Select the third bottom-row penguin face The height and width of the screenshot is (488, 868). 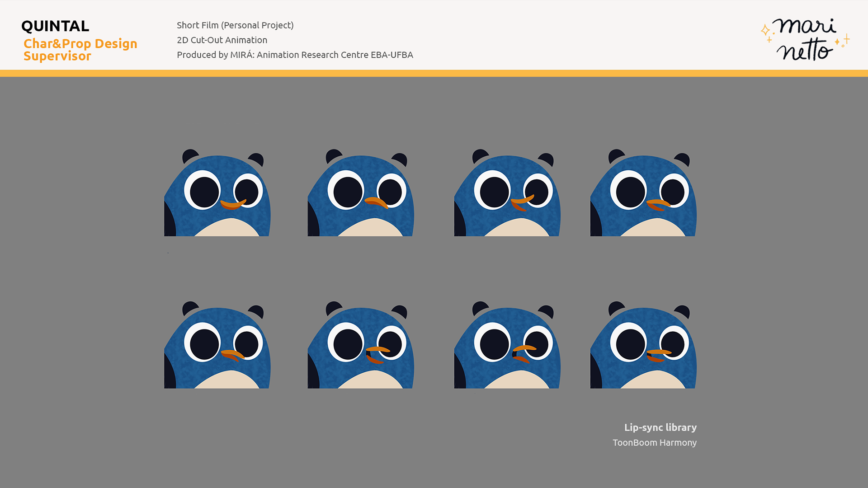point(507,345)
